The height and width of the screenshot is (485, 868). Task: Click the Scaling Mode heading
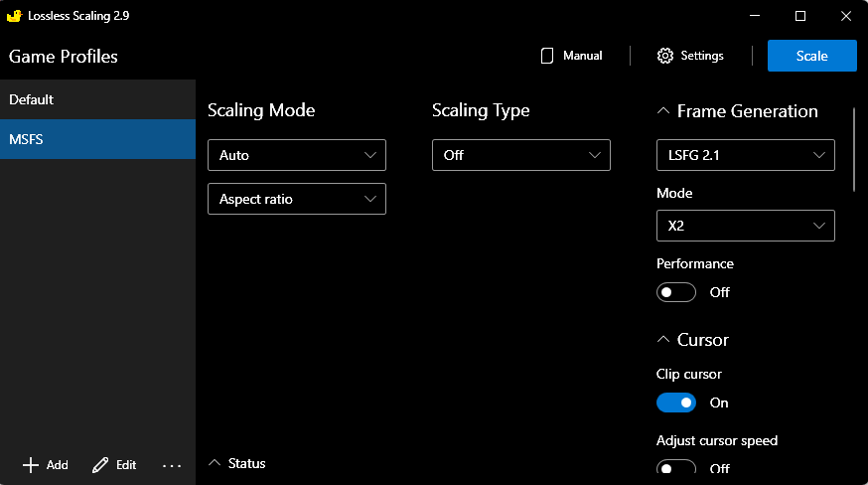pos(261,110)
